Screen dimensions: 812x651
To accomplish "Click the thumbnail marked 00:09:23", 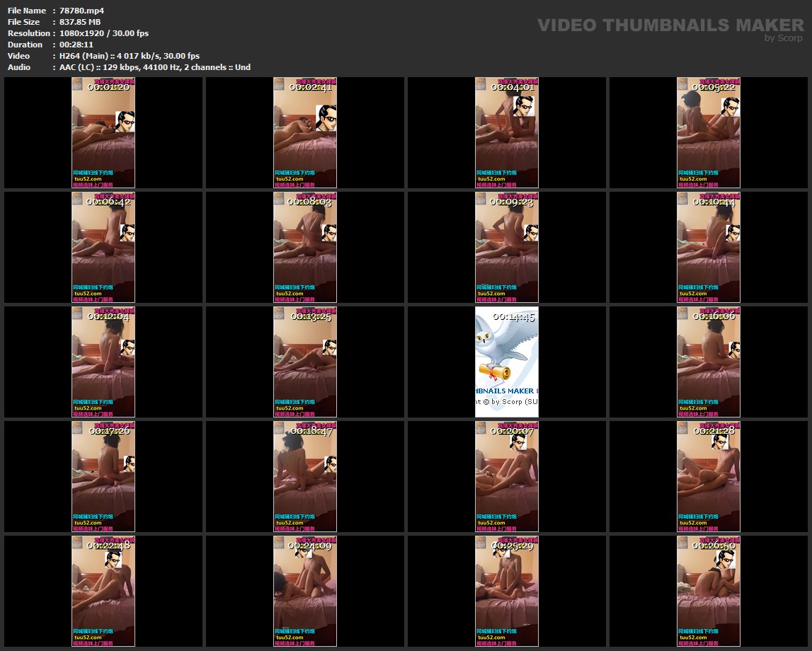I will [x=506, y=247].
